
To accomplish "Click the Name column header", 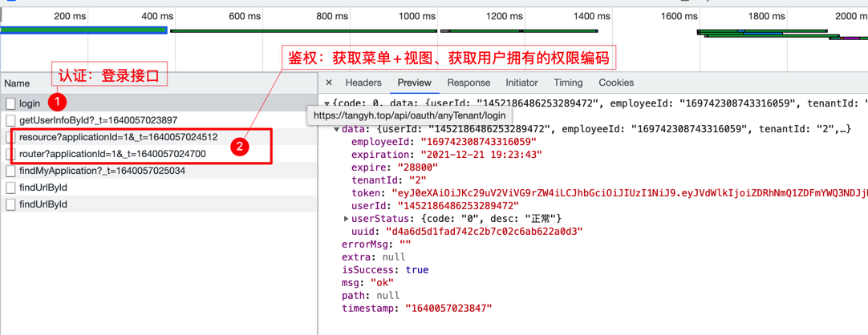I will click(x=17, y=83).
